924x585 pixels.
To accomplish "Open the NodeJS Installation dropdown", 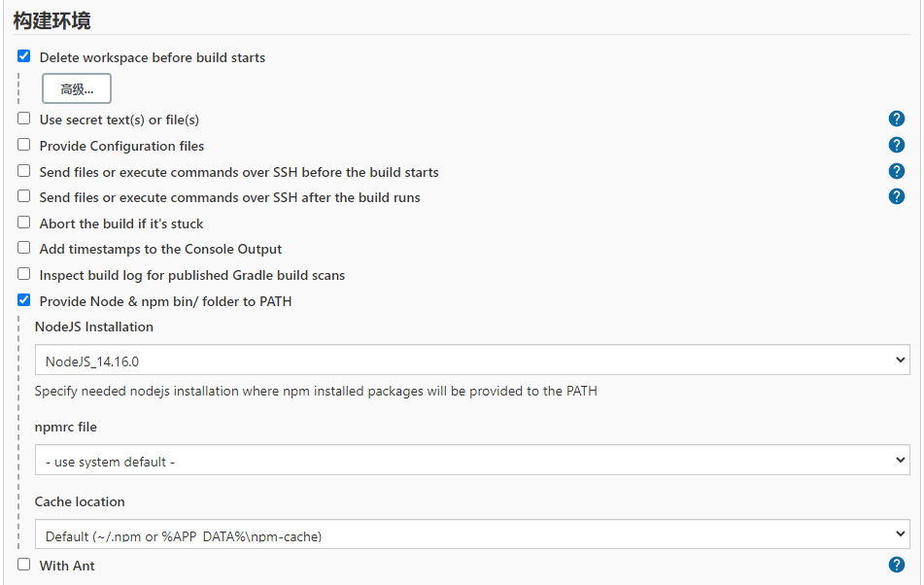I will pyautogui.click(x=472, y=361).
